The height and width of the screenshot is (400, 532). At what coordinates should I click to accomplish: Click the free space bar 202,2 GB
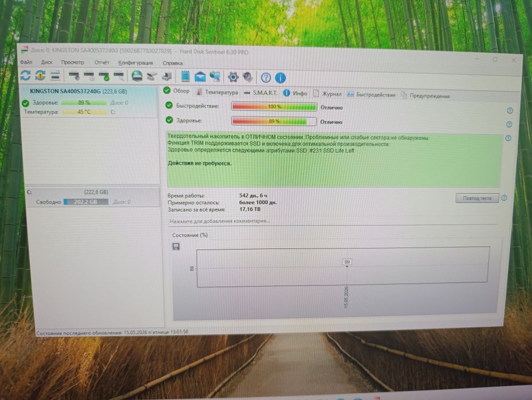(x=86, y=201)
